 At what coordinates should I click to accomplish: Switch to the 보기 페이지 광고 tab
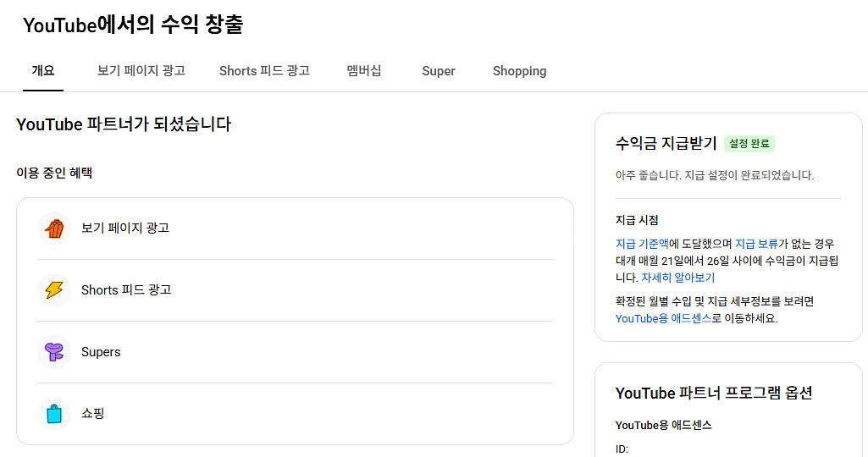tap(141, 71)
